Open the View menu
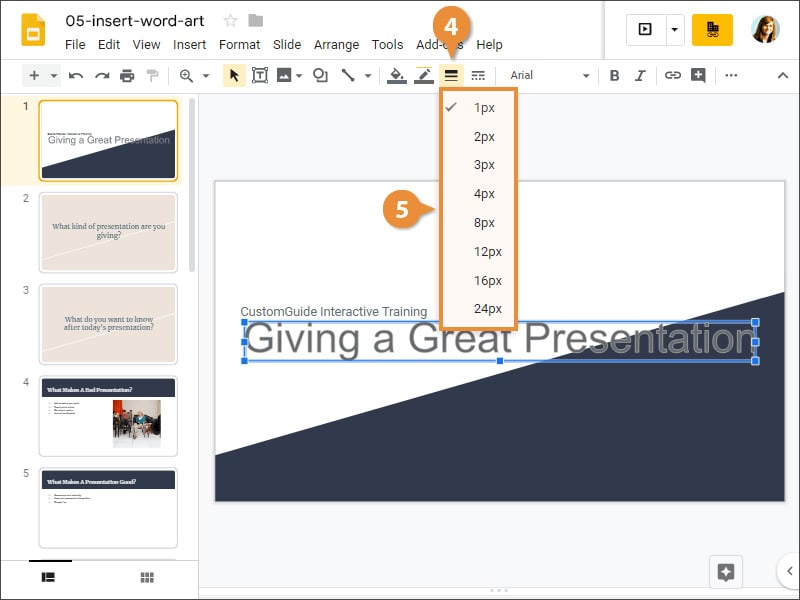The height and width of the screenshot is (600, 800). (x=146, y=45)
